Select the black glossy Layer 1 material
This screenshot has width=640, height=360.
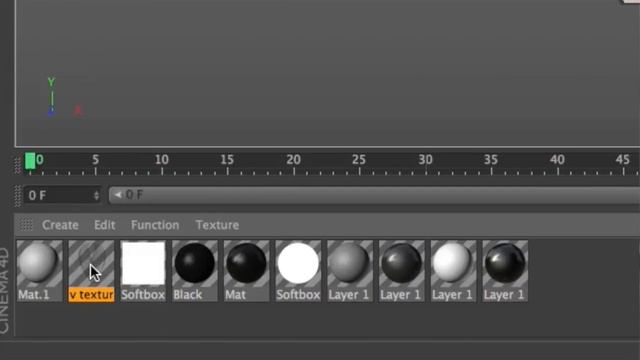505,271
